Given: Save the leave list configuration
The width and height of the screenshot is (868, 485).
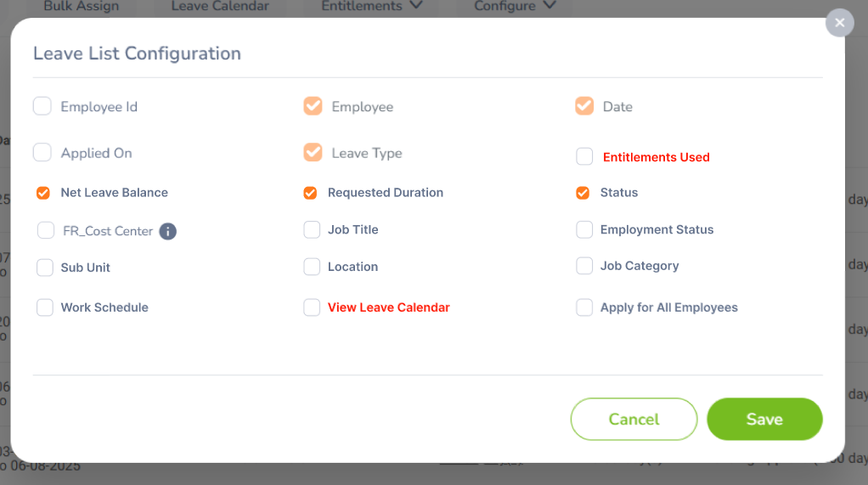Looking at the screenshot, I should pyautogui.click(x=764, y=419).
